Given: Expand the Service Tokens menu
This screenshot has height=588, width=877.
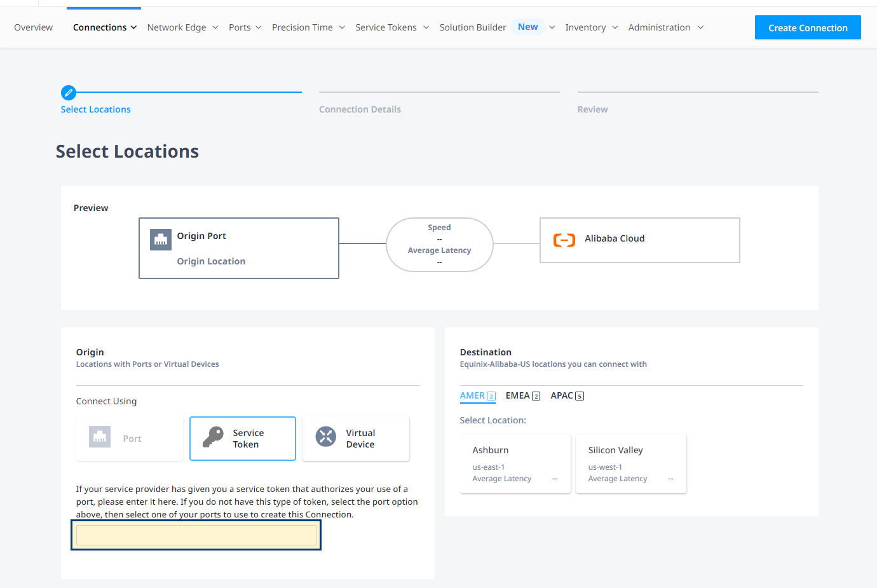Looking at the screenshot, I should 393,27.
